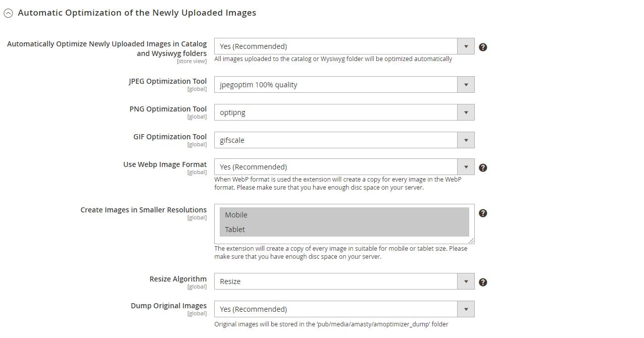
Task: Click the amoptimizer_dump folder note
Action: [x=331, y=324]
